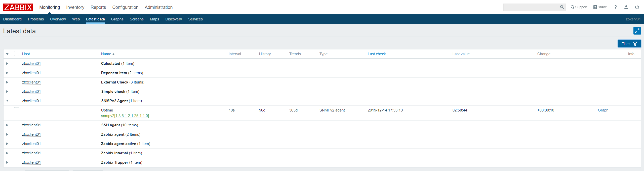
Task: Expand the Calculated item group
Action: coord(7,64)
